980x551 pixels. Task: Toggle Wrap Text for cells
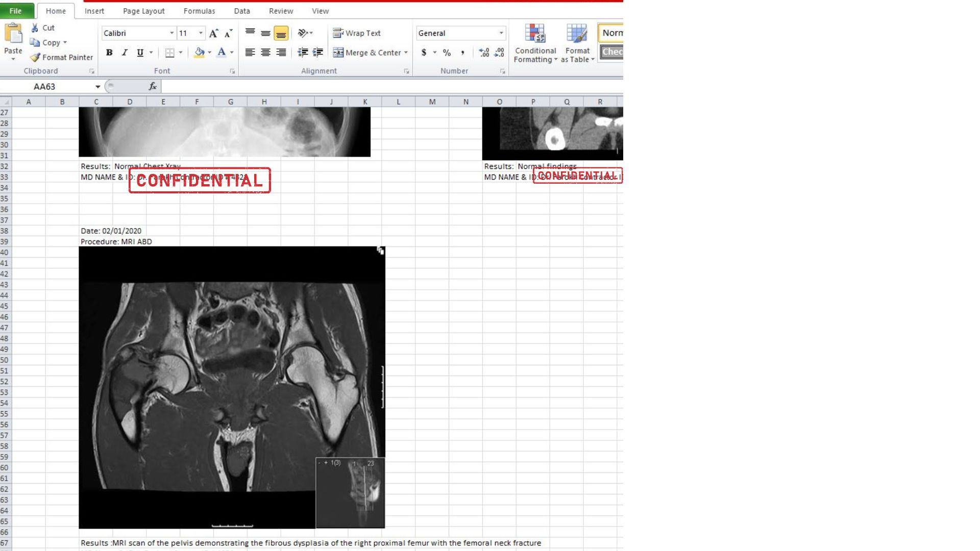point(357,33)
